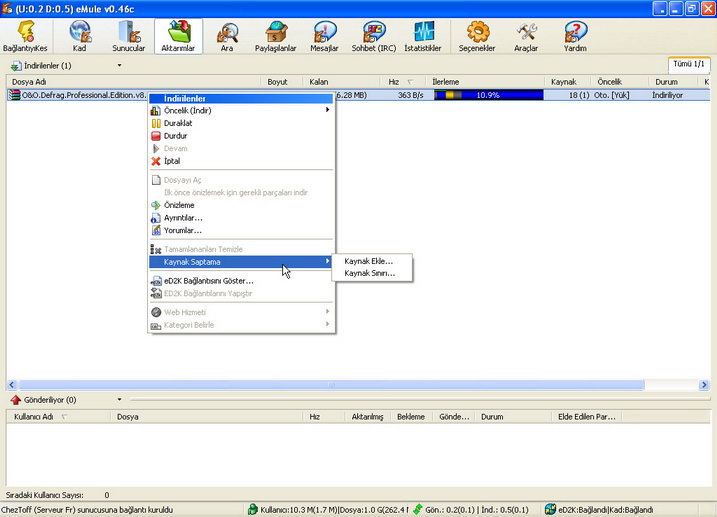This screenshot has height=517, width=717.
Task: Click ChezToff sunucusuna bağlantı kuruldu status text
Action: 87,510
